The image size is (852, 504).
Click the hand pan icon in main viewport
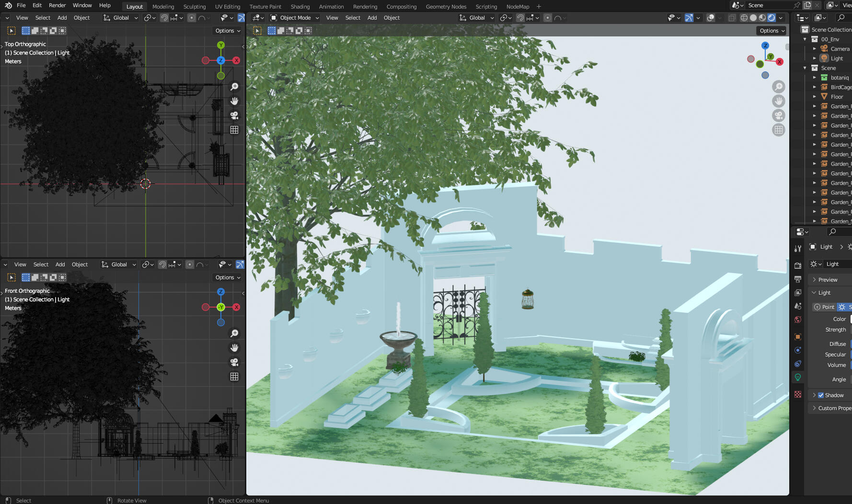pos(779,101)
